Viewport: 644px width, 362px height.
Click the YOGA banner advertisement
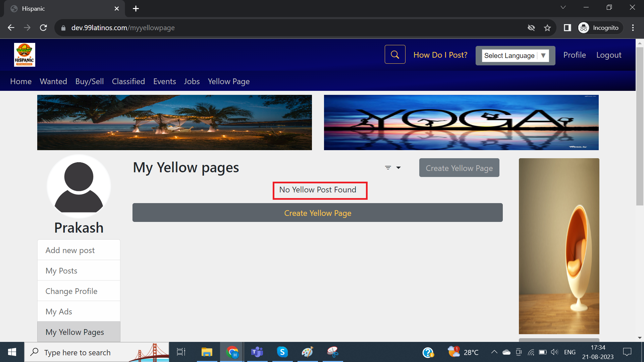[x=461, y=122]
